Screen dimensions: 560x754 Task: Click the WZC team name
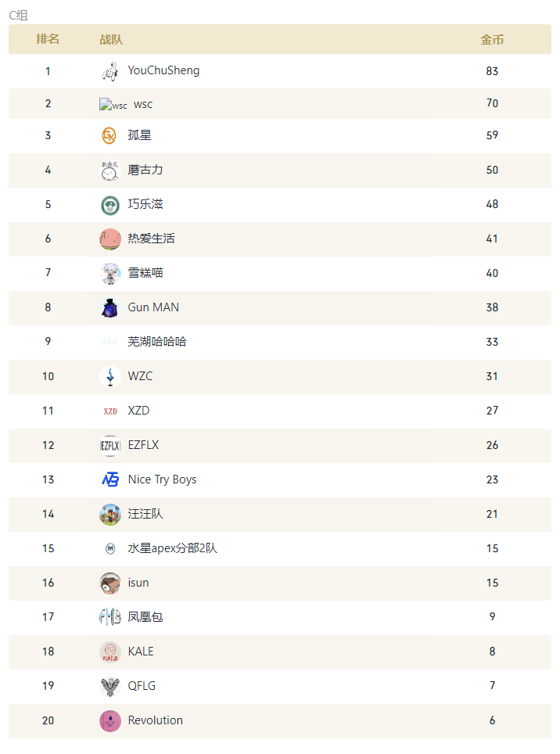pyautogui.click(x=141, y=376)
